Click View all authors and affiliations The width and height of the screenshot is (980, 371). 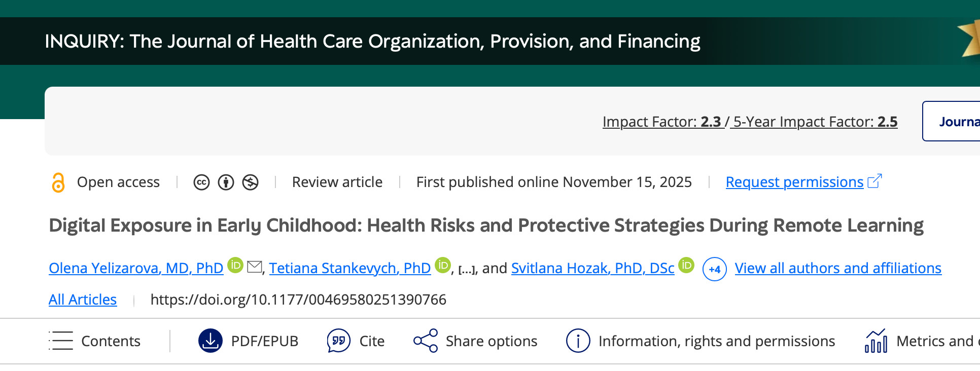(x=838, y=268)
